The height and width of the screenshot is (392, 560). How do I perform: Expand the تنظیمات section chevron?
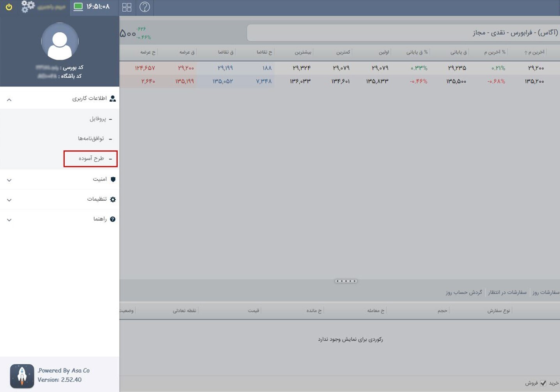pos(9,200)
